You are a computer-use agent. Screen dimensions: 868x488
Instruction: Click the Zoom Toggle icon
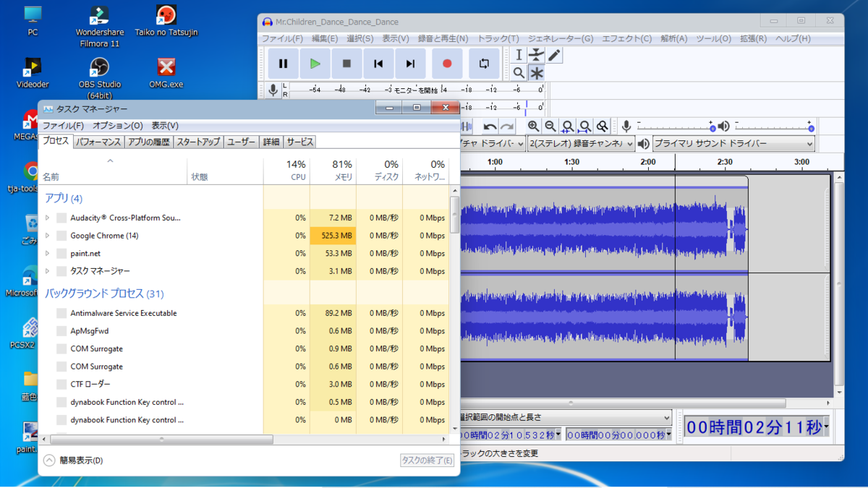click(602, 127)
